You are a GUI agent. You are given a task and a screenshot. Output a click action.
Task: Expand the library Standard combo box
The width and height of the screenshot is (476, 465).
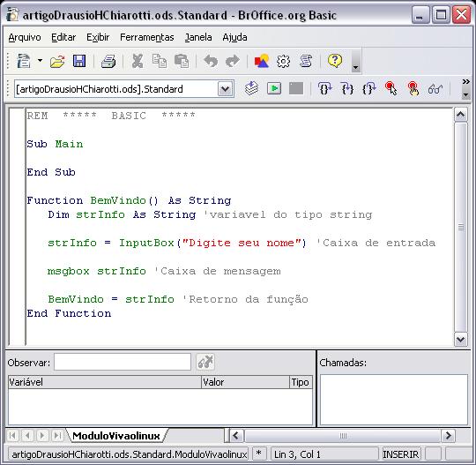225,89
